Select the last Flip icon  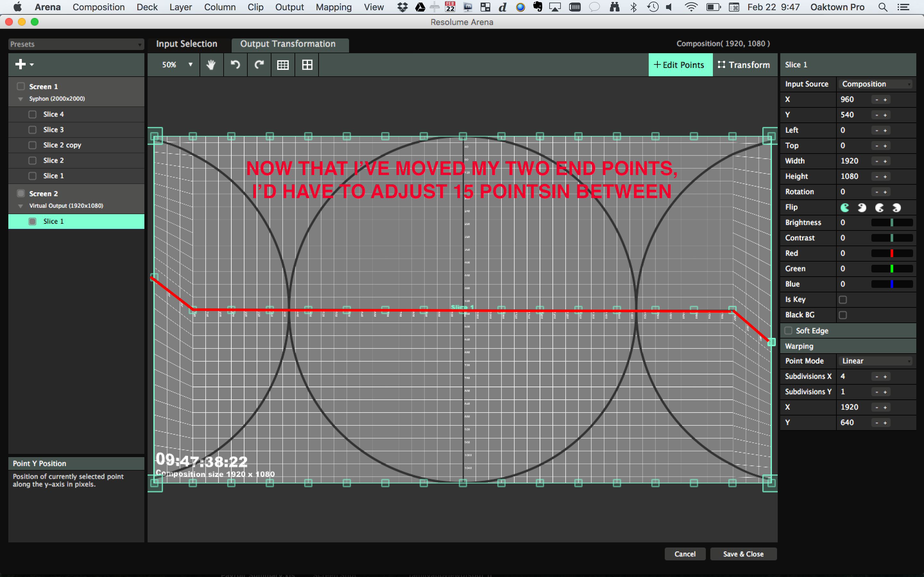(x=896, y=207)
